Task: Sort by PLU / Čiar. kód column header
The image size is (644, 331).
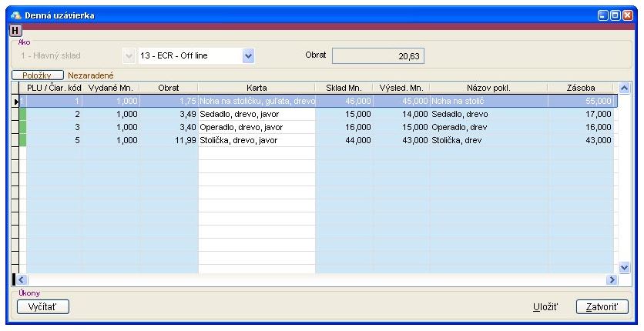Action: 54,88
